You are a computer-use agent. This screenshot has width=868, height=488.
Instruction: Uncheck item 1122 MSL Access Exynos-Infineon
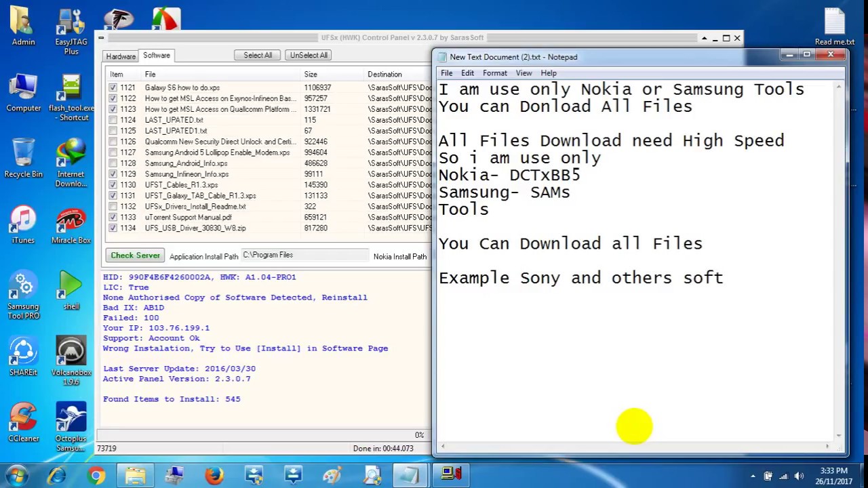point(113,98)
